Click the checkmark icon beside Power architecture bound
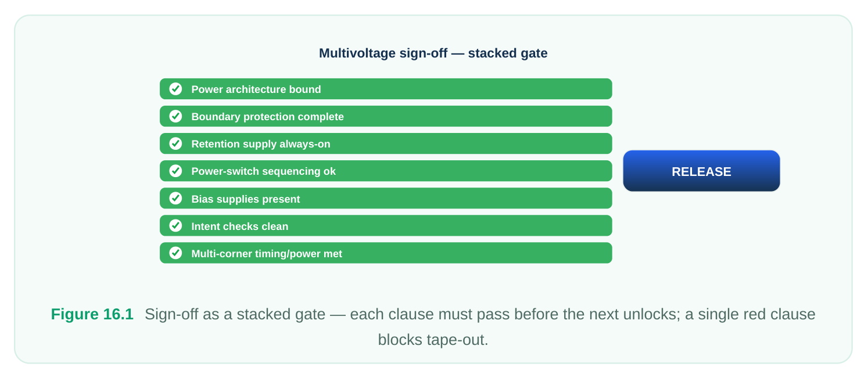 click(175, 89)
